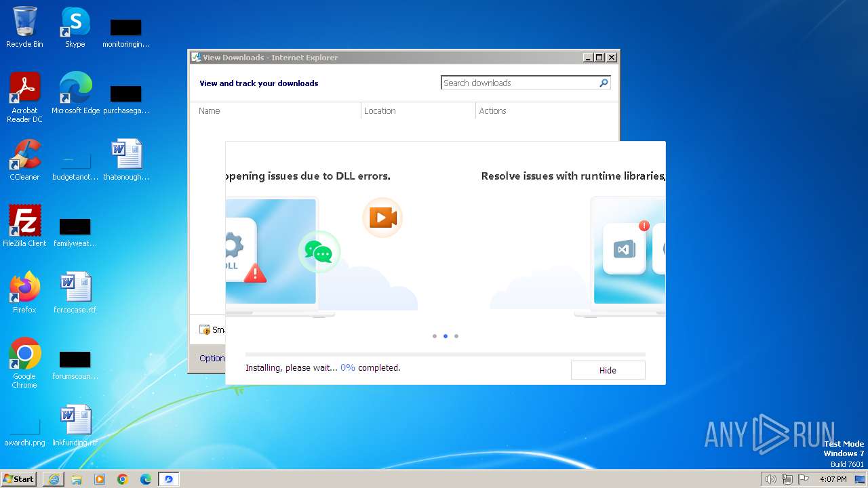868x488 pixels.
Task: Select the forumscoun file on the desktop
Action: 75,365
